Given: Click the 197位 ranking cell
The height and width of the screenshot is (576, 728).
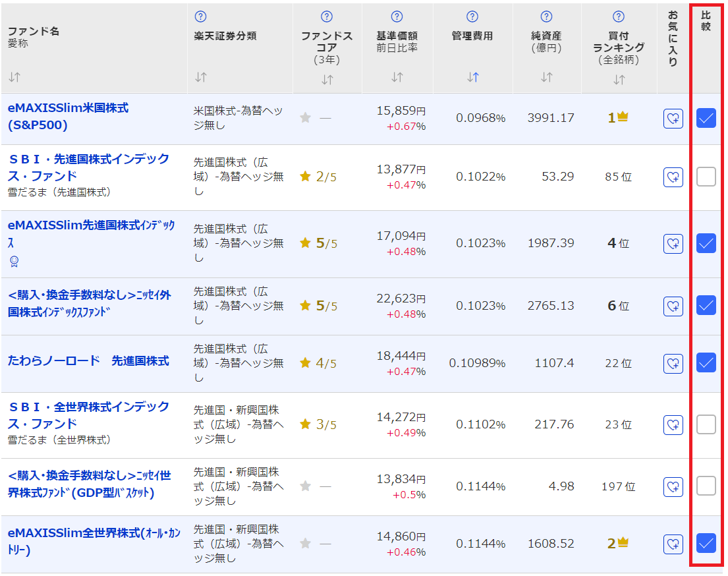Looking at the screenshot, I should tap(619, 486).
